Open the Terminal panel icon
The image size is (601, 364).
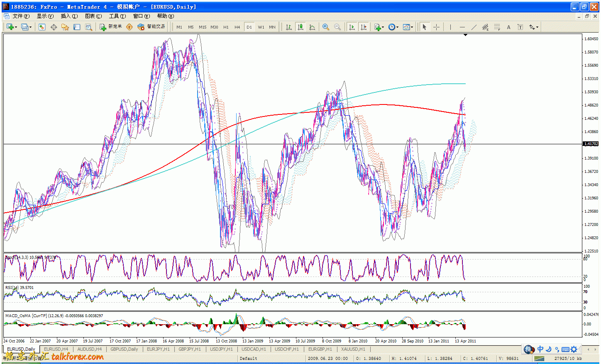[x=77, y=27]
